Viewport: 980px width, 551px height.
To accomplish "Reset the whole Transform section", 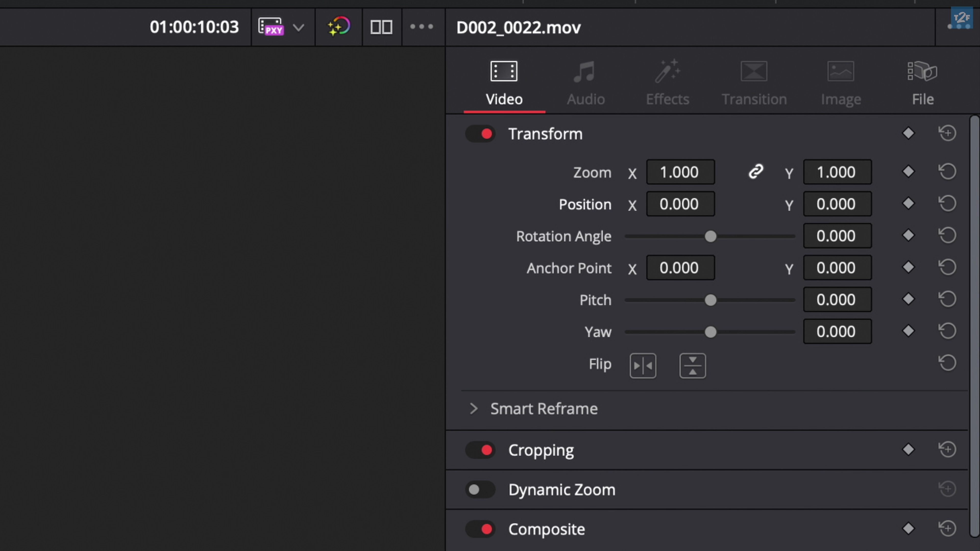I will coord(947,133).
